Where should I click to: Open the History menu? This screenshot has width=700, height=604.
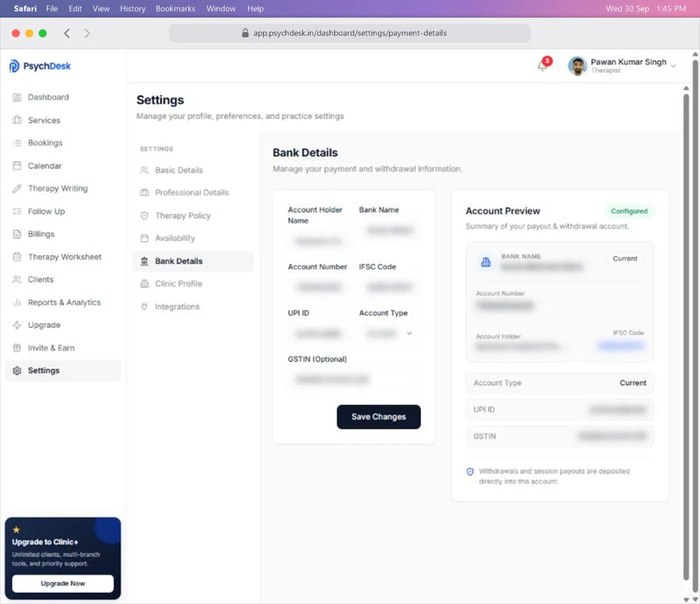tap(132, 9)
